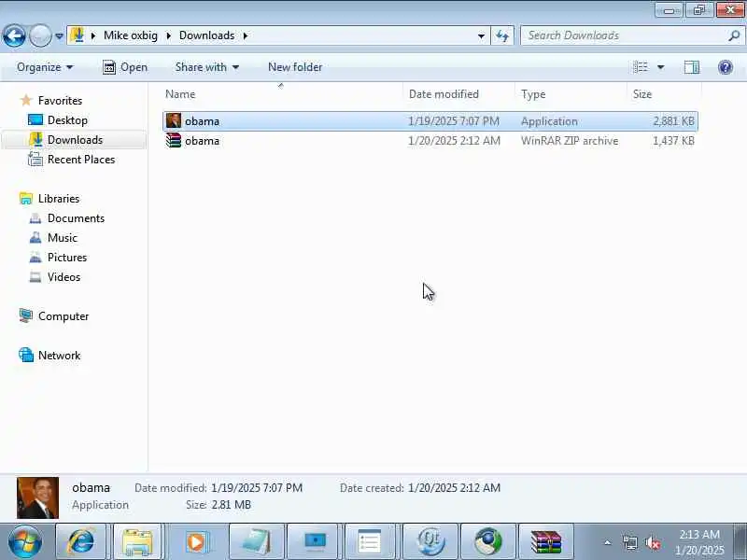Click the search magnifier icon
The height and width of the screenshot is (560, 747).
[734, 35]
